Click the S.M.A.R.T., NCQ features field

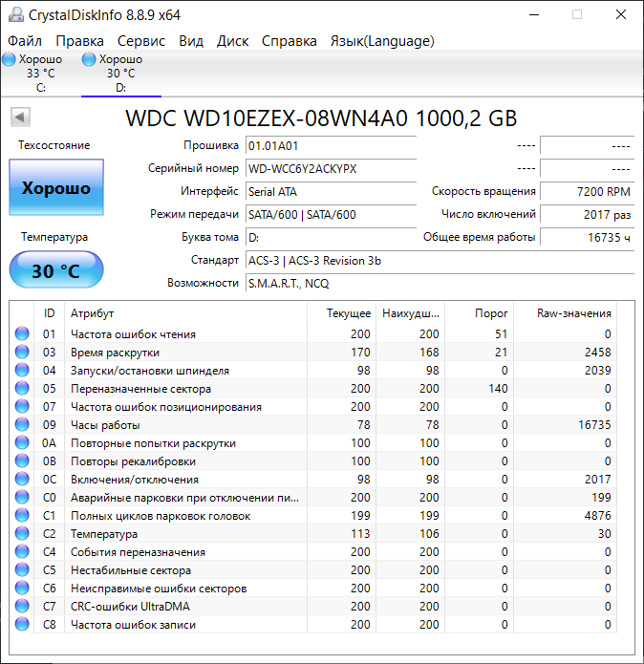pos(440,284)
